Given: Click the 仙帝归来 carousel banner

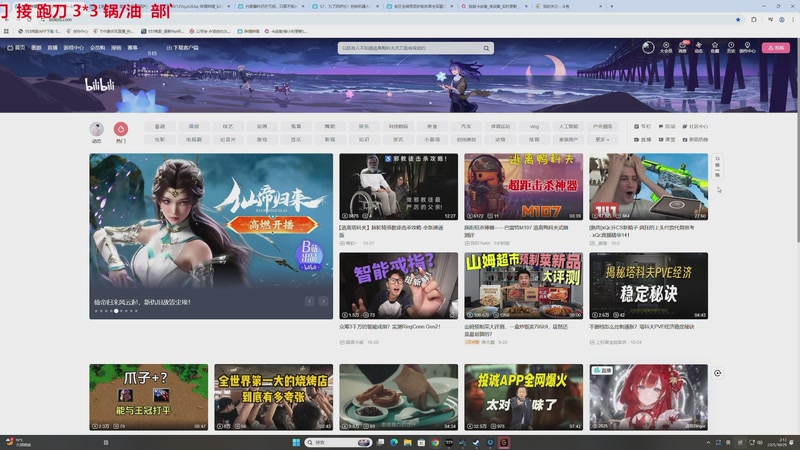Looking at the screenshot, I should coord(211,236).
